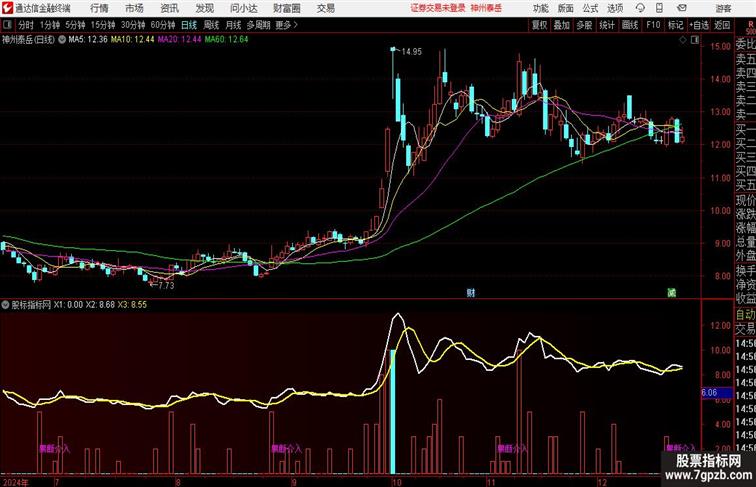Click the 14.95 high price label
The height and width of the screenshot is (487, 756).
click(411, 52)
